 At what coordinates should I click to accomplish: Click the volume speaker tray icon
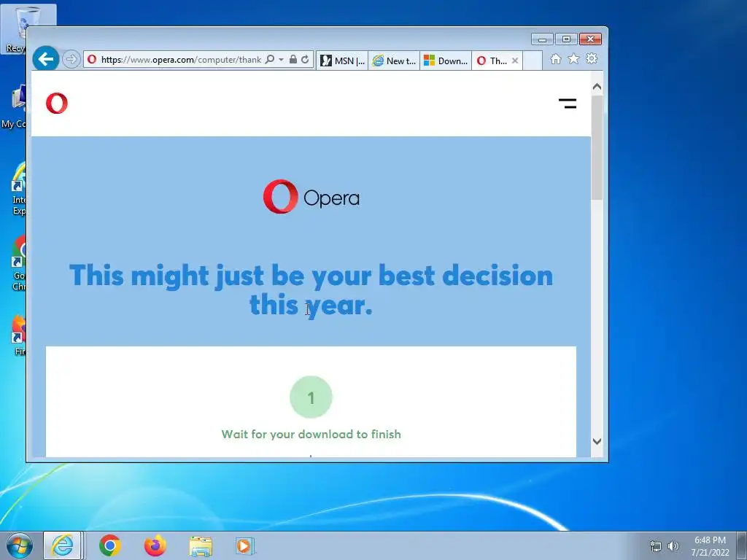point(673,546)
